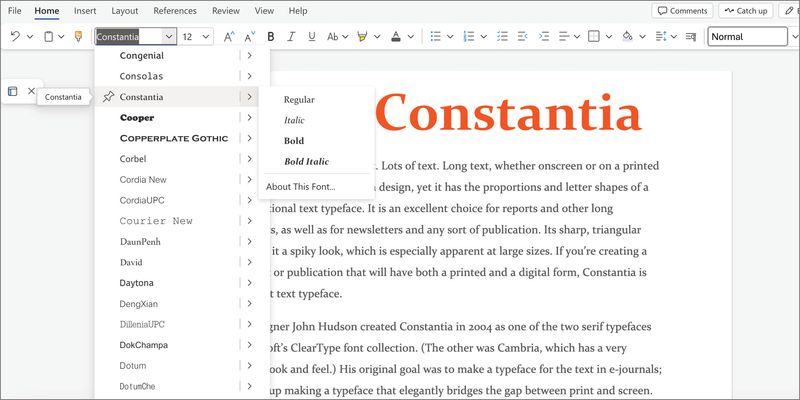Screen dimensions: 800x400
Task: Click the numbered list icon
Action: coord(469,37)
